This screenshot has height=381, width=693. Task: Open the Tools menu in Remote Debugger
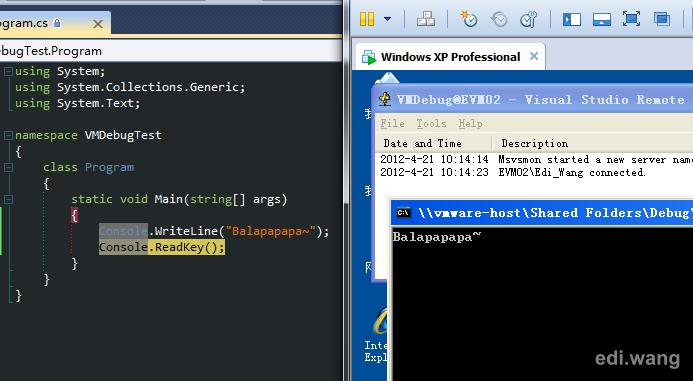tap(431, 123)
